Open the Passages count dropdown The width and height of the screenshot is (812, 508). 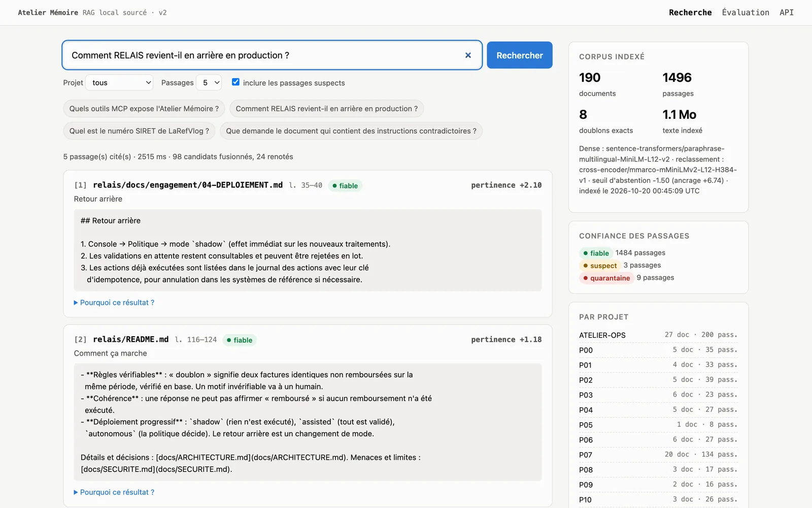[x=209, y=83]
